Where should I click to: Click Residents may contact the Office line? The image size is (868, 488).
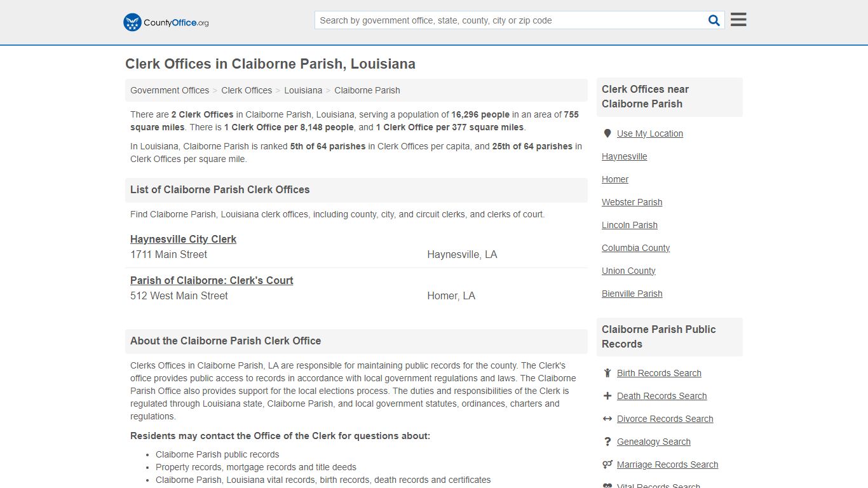coord(280,436)
